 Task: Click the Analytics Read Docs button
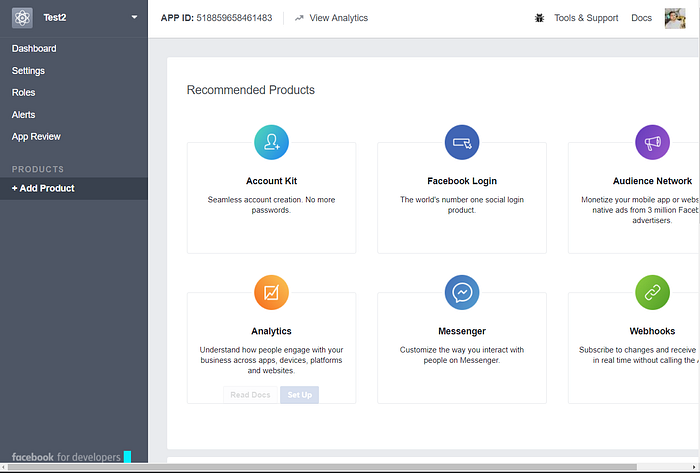click(250, 395)
